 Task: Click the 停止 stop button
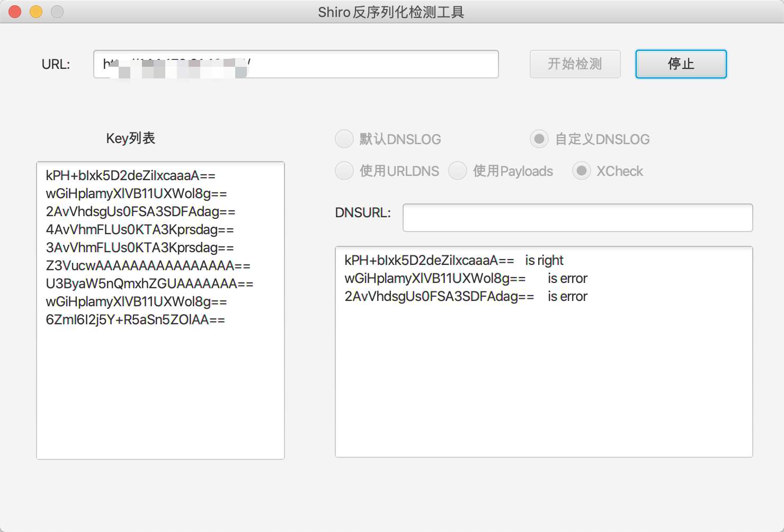[x=681, y=64]
